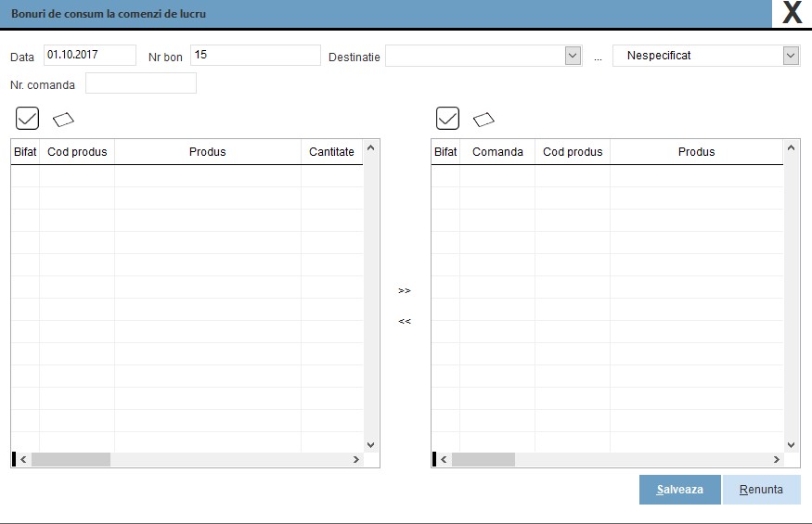Click the Cod produs header in right table

573,152
